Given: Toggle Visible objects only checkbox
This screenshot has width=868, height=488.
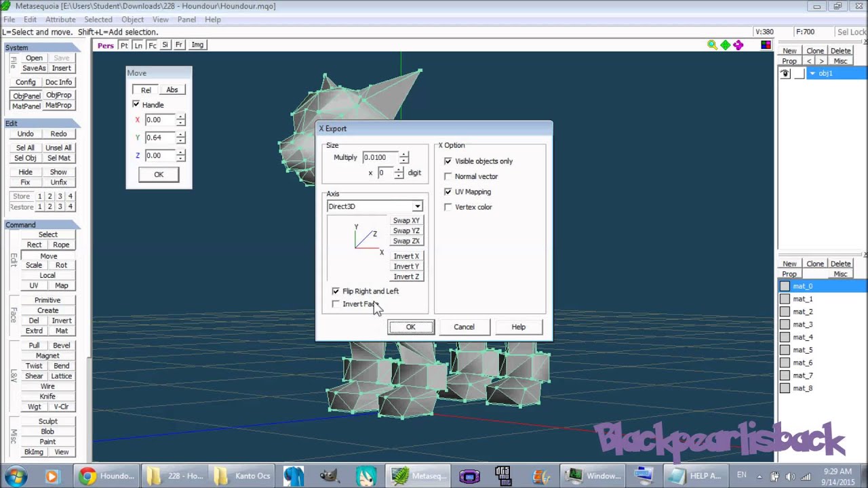Looking at the screenshot, I should click(448, 161).
